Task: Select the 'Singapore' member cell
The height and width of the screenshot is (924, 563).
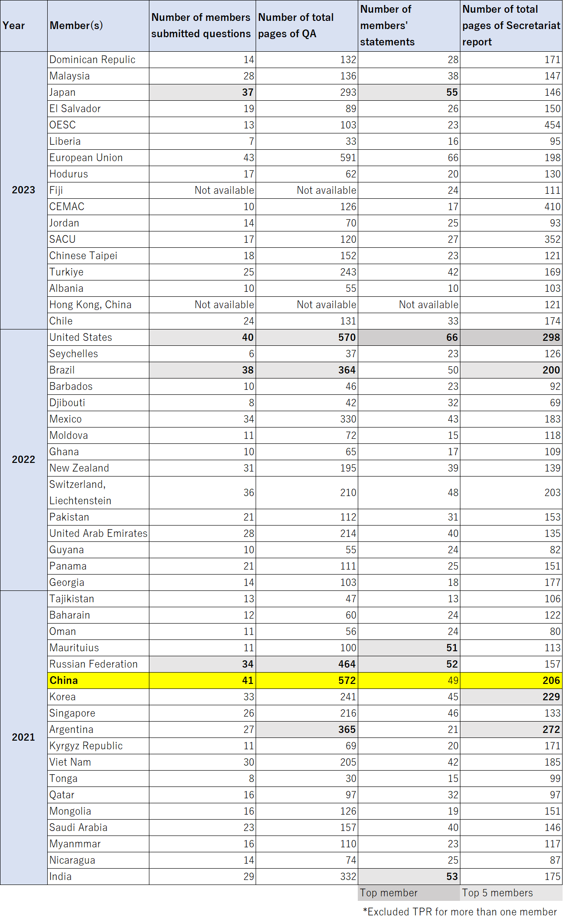Action: click(x=98, y=713)
